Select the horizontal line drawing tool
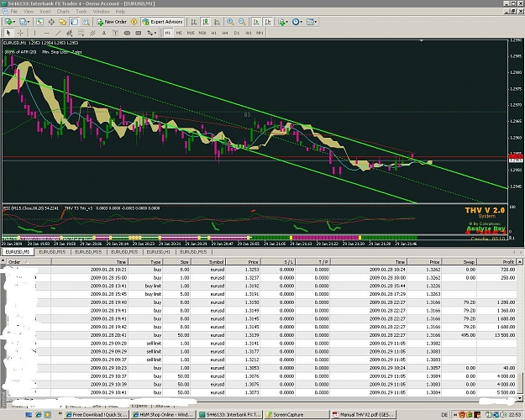This screenshot has width=525, height=420. 46,33
